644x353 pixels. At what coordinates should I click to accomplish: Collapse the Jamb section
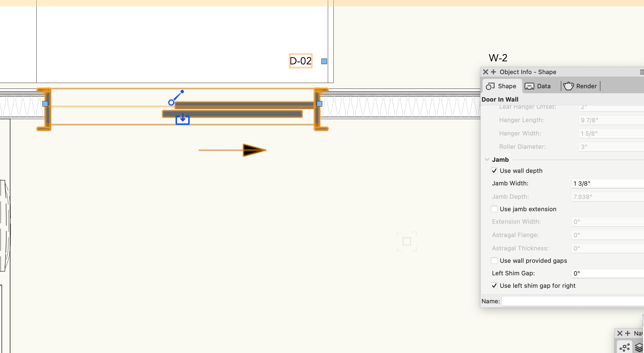487,160
